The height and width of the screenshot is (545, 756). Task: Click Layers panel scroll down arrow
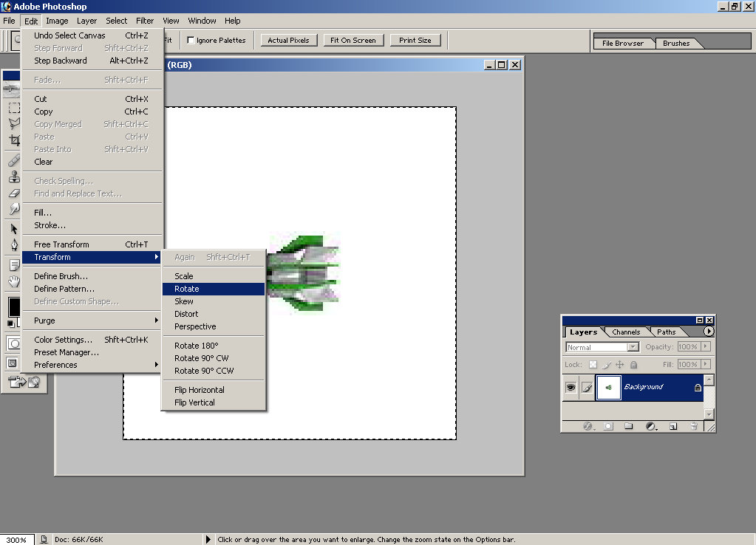click(x=708, y=414)
